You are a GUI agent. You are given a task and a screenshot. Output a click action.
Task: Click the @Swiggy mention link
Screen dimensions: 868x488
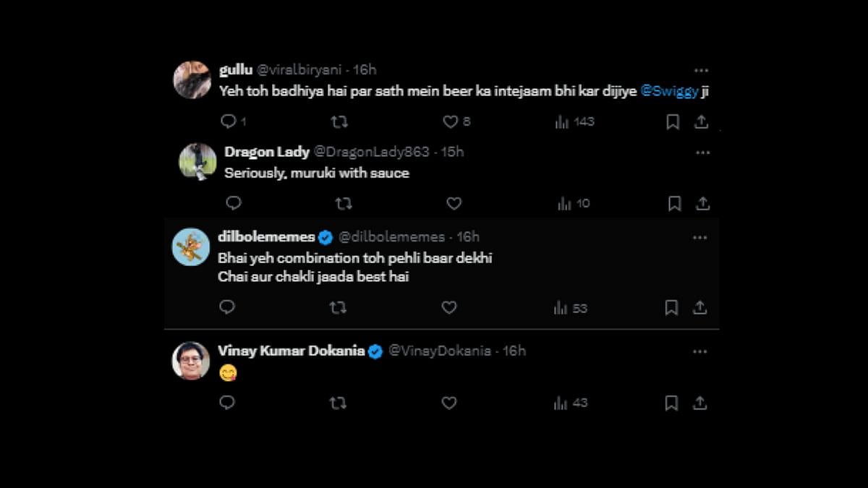(669, 92)
